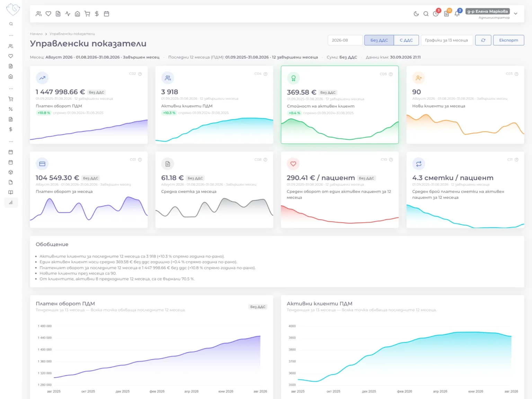Viewport: 532px width, 399px height.
Task: Show the help icon beside C11
Action: coord(516,160)
